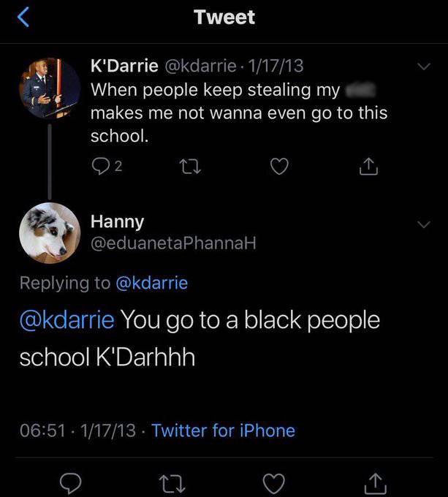448x497 pixels.
Task: Open Hanny's dog profile picture
Action: (x=49, y=232)
